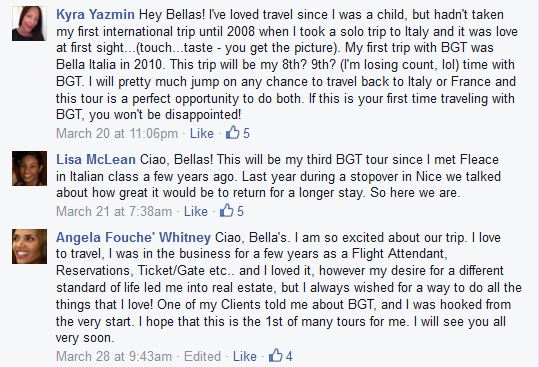Show the 5 likes count on Lisa's comment
The width and height of the screenshot is (539, 367).
(240, 211)
